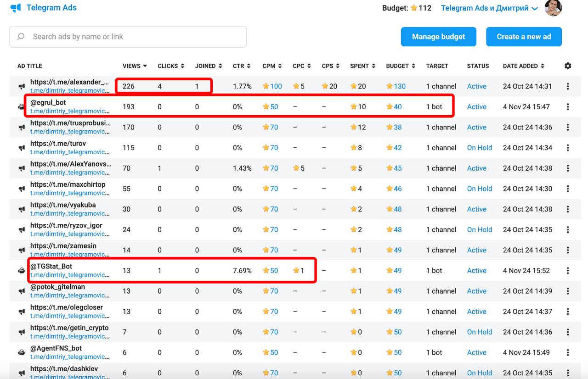588x379 pixels.
Task: Click the Status column header
Action: click(478, 66)
